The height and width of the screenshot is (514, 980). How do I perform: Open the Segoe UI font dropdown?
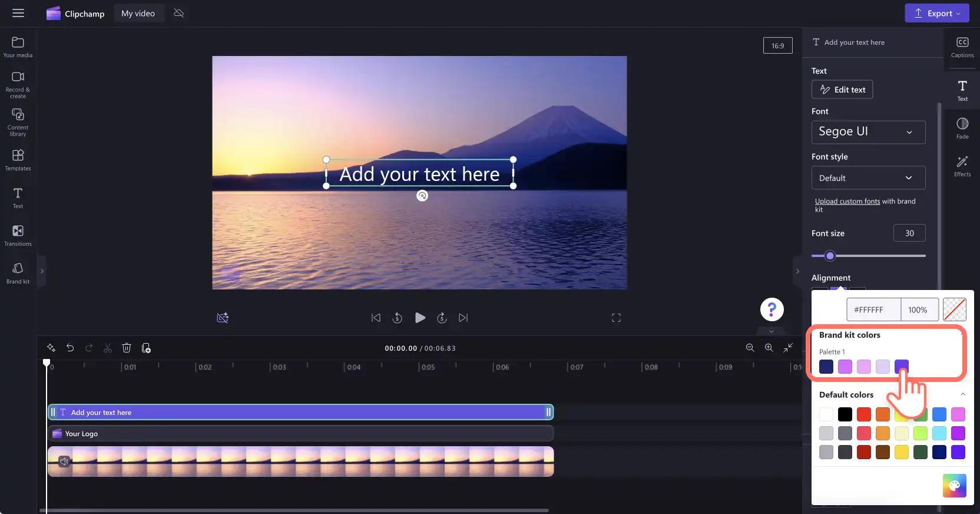pyautogui.click(x=868, y=132)
